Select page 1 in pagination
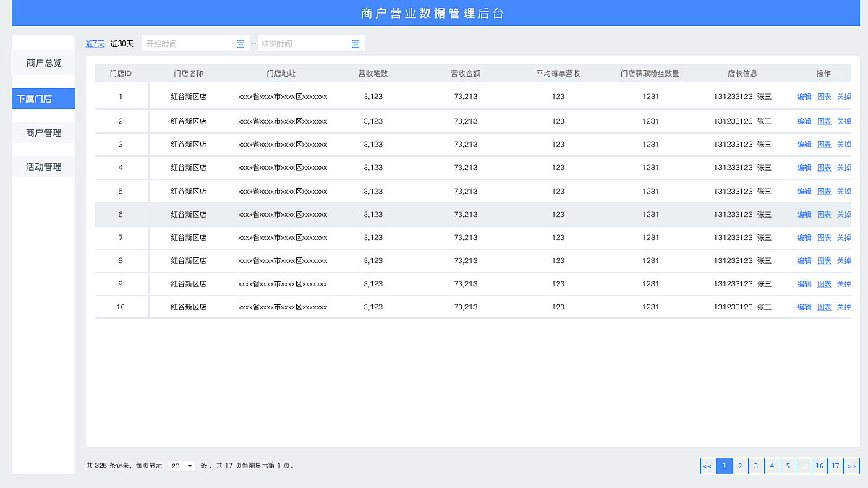This screenshot has height=488, width=868. point(724,466)
